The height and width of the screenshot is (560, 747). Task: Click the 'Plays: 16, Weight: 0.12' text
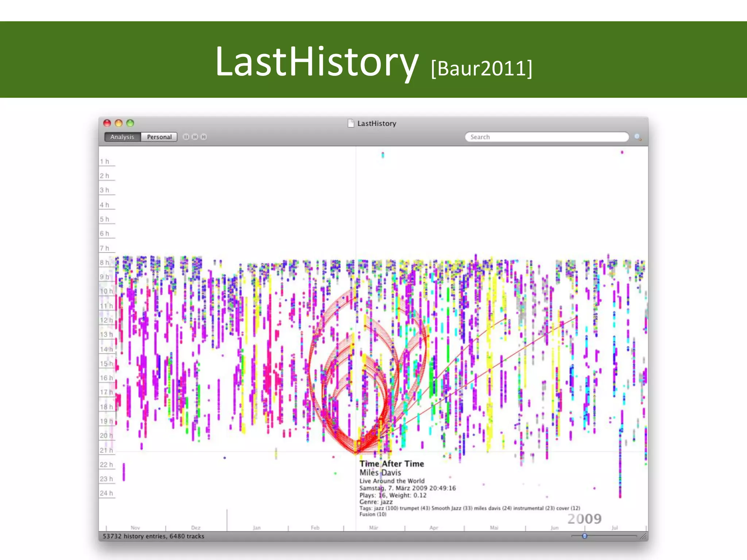(x=393, y=495)
